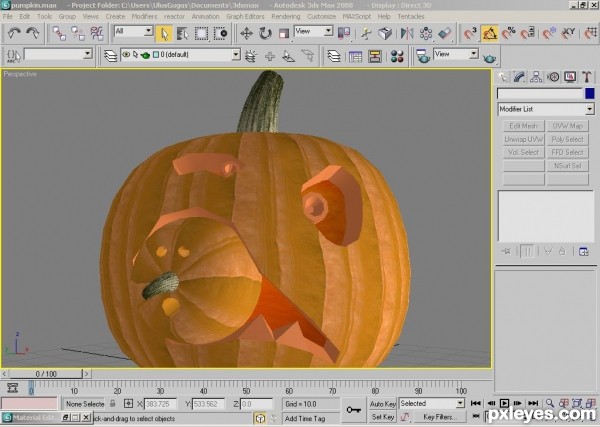This screenshot has width=600, height=427.
Task: Activate the Select and Move tool
Action: click(x=246, y=33)
